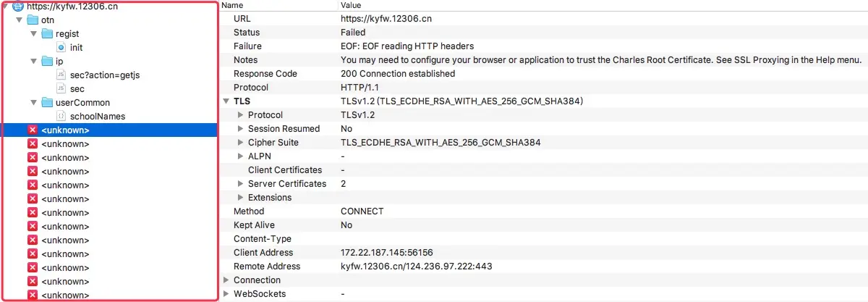Click the red error icon on the highlighted unknown row
868x302 pixels.
32,130
